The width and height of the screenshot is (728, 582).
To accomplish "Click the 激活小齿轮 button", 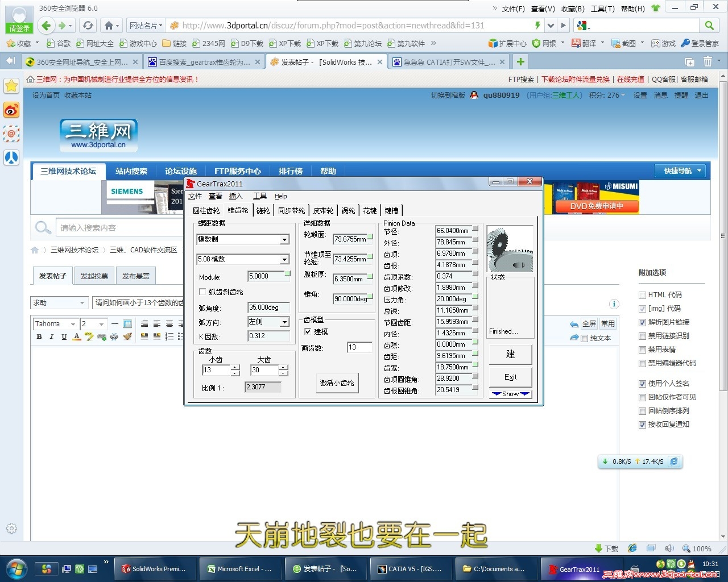I will click(x=337, y=383).
